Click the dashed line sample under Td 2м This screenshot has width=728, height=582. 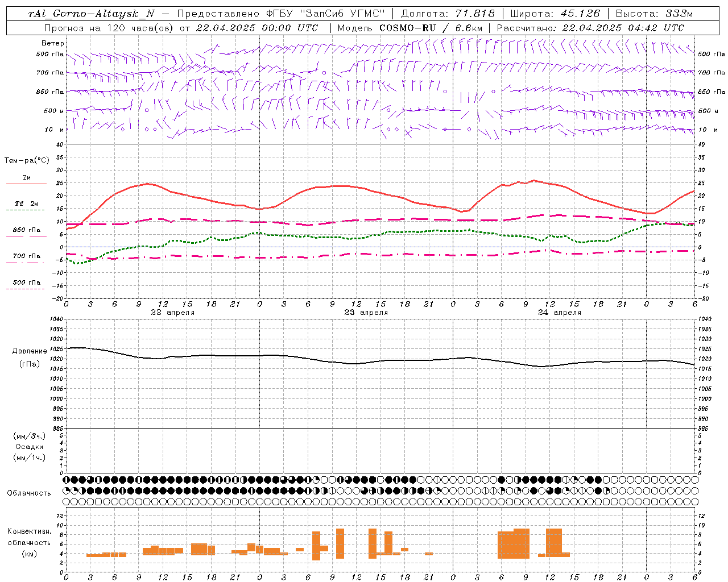pos(26,210)
